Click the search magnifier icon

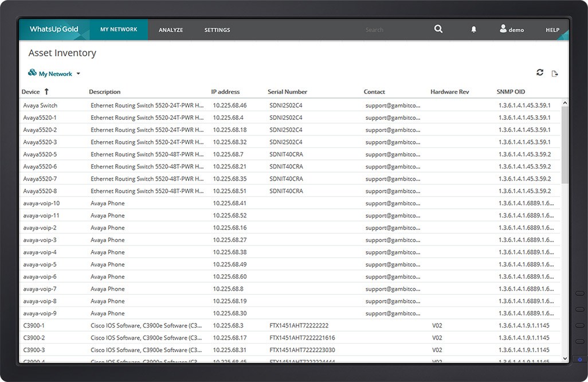438,29
